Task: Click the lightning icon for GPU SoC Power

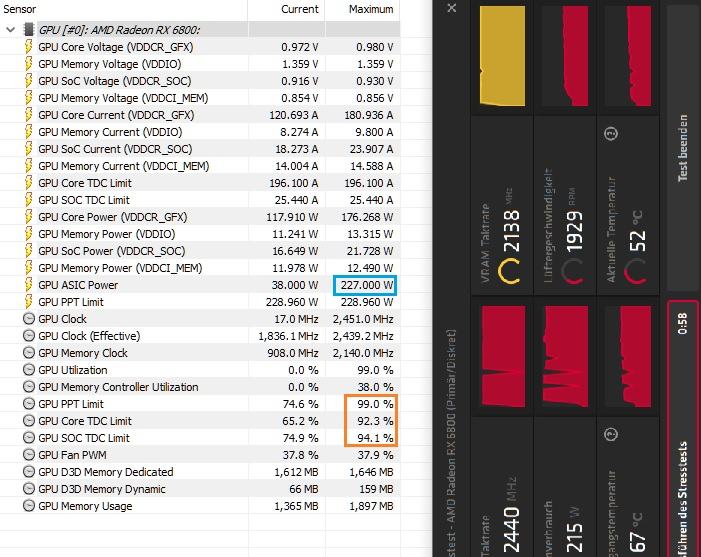Action: point(29,251)
